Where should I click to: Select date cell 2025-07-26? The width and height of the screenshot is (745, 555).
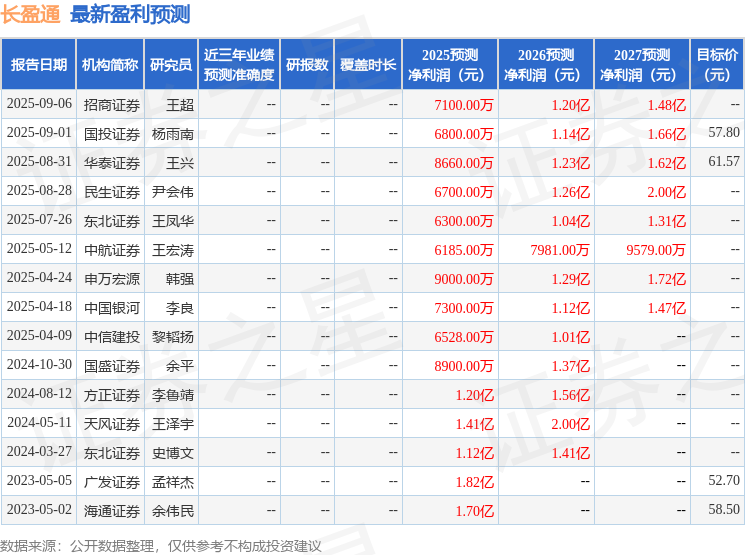39,220
